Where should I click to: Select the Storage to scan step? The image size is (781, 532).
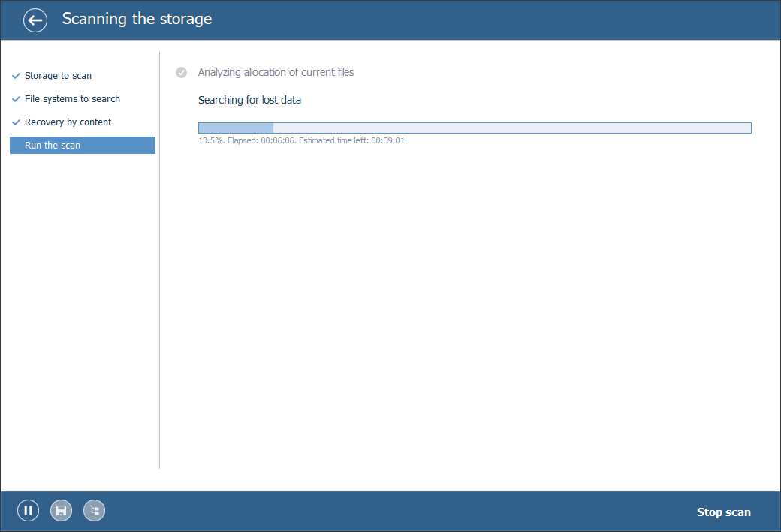[x=59, y=76]
